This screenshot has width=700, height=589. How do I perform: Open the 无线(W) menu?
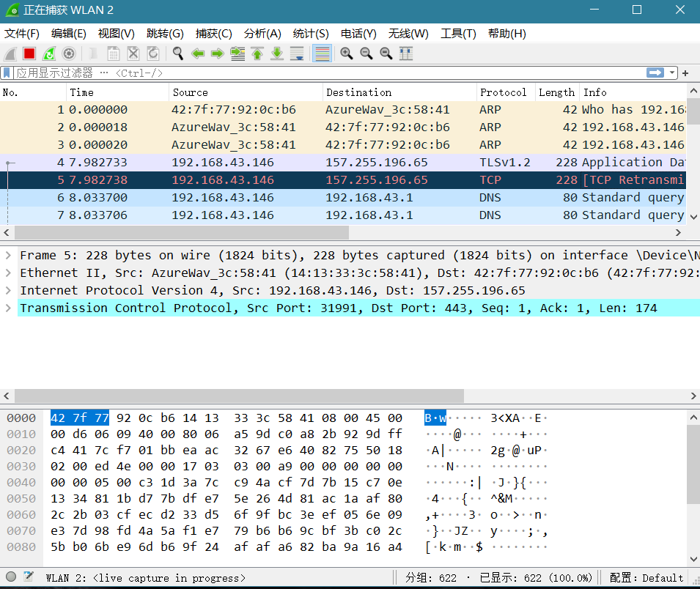pyautogui.click(x=408, y=34)
